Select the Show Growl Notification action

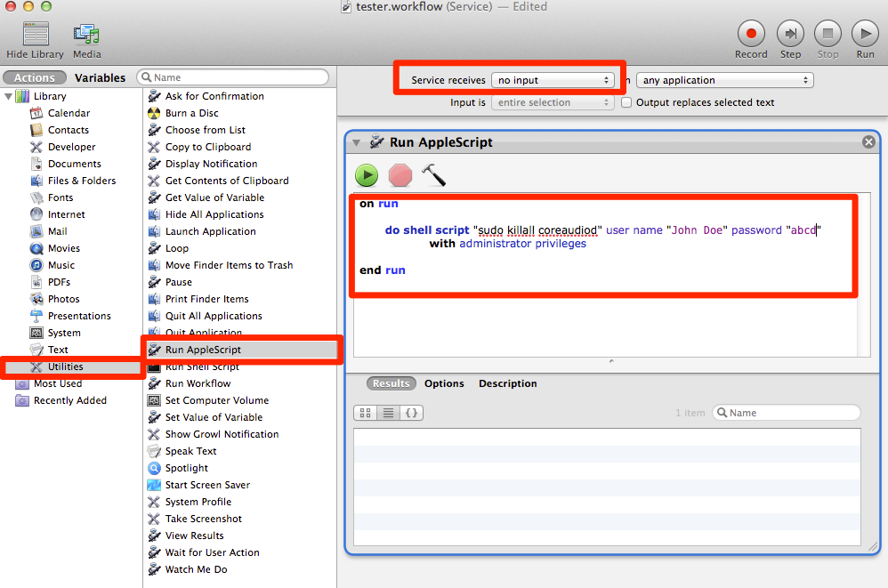pyautogui.click(x=222, y=434)
